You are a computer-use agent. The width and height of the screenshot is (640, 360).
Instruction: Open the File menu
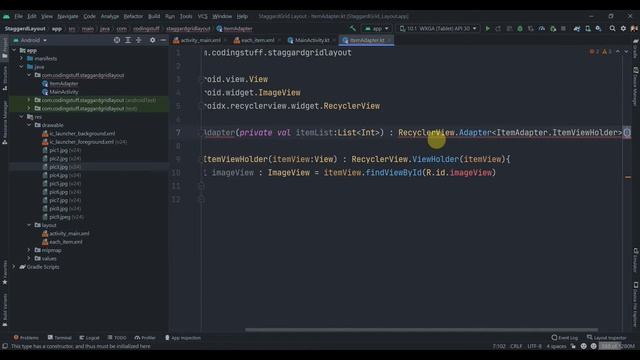pos(18,16)
